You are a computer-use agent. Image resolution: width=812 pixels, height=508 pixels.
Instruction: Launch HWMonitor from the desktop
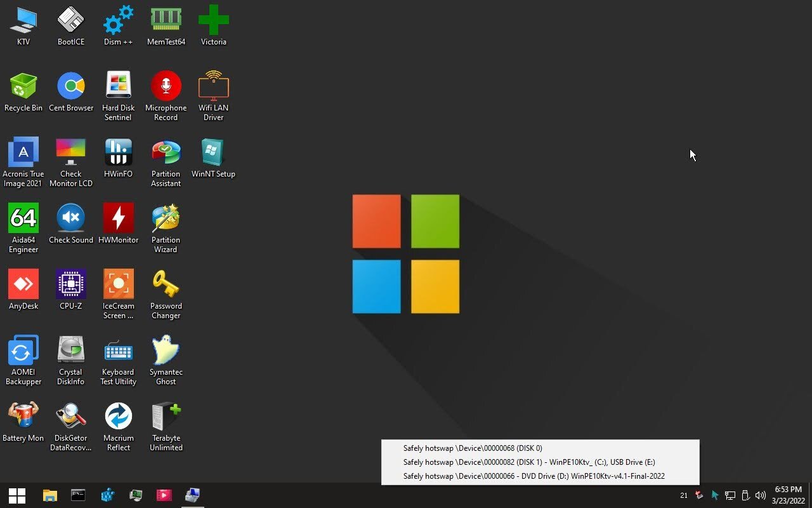(x=119, y=224)
